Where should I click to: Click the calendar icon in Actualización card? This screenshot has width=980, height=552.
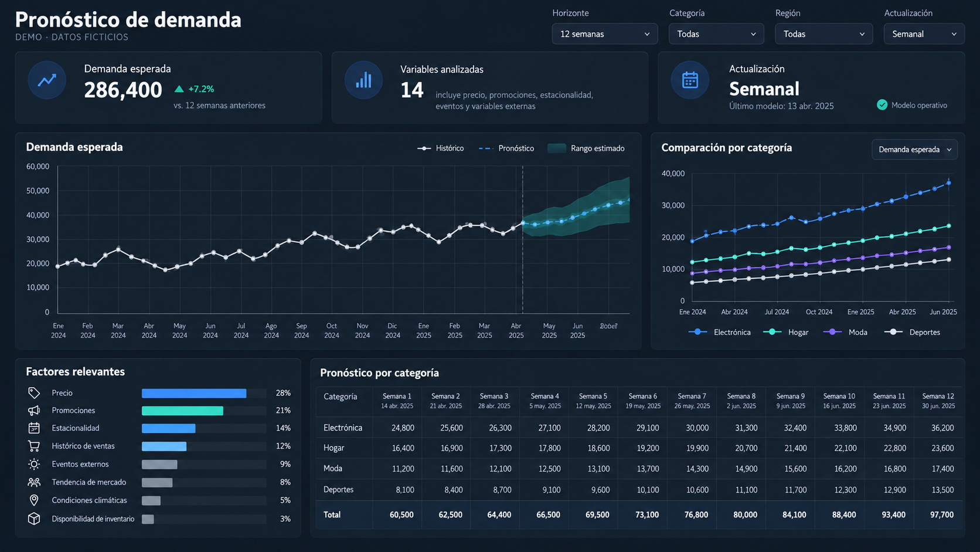(690, 80)
